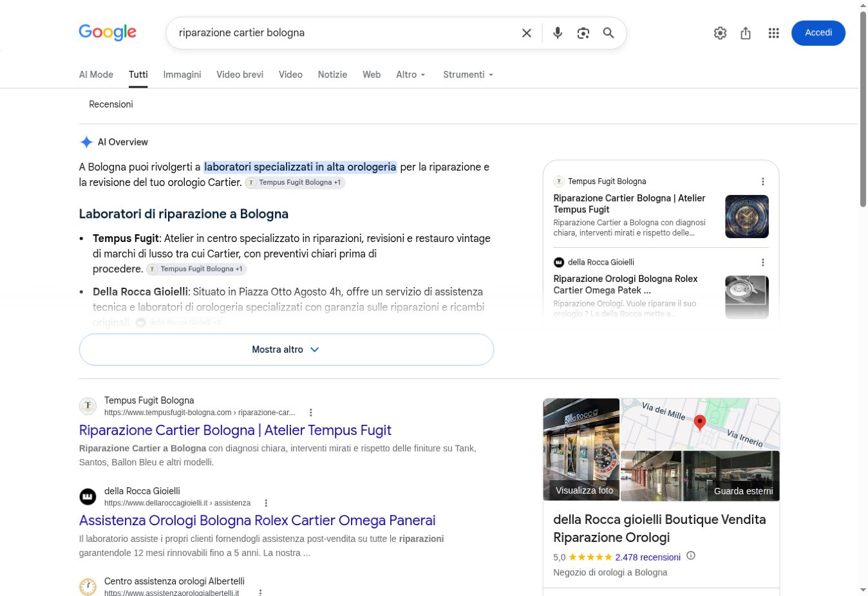
Task: Click vertical scrollbar thumb
Action: pos(863,108)
